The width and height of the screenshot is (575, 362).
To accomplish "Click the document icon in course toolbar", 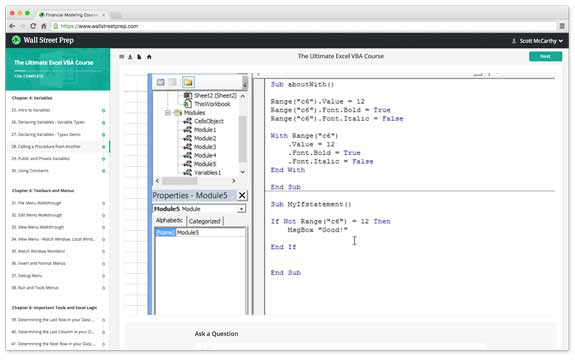I will click(x=139, y=57).
